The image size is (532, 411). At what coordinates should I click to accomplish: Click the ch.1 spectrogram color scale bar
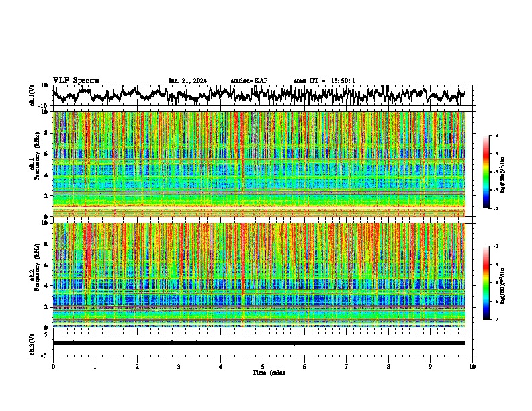pos(486,172)
